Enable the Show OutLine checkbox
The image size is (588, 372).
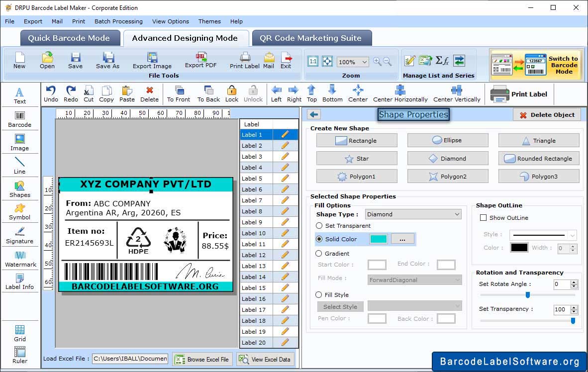[484, 218]
